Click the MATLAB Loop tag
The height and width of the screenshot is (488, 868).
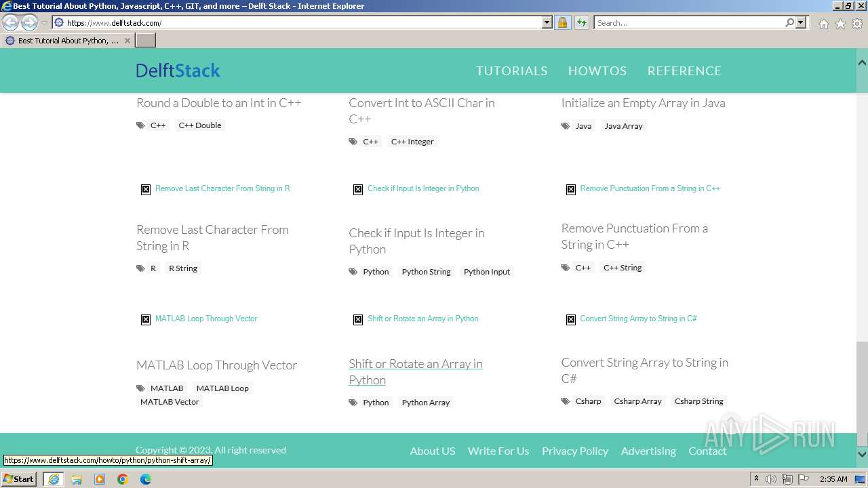[x=222, y=388]
